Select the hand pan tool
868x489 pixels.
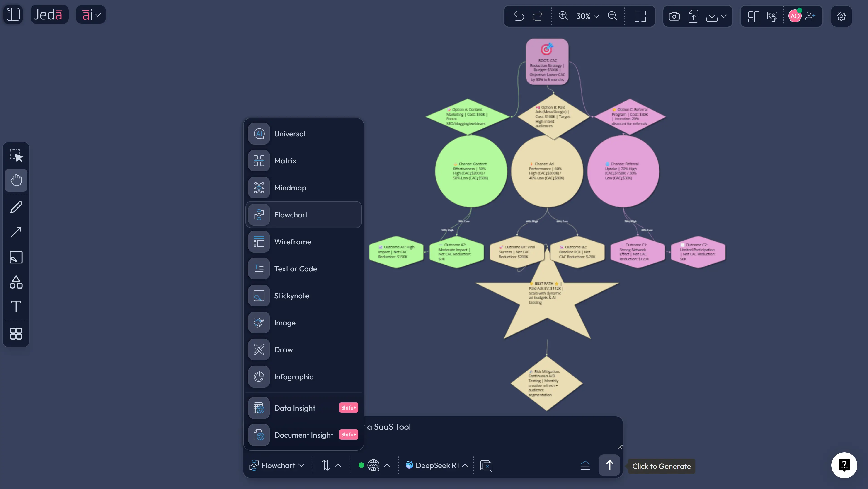pyautogui.click(x=15, y=181)
